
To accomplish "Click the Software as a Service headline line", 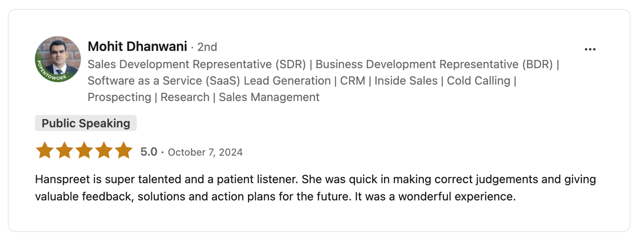I will coord(209,81).
